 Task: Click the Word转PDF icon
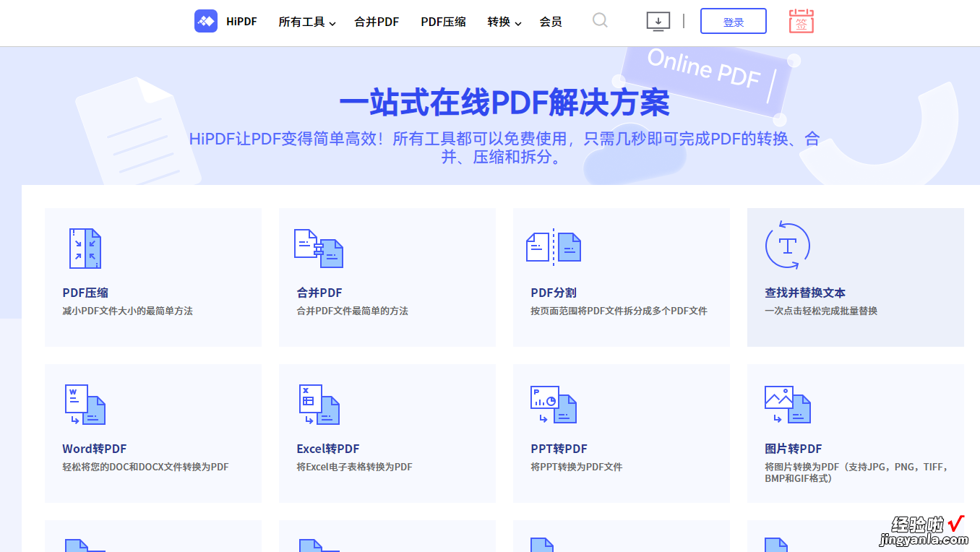point(85,405)
